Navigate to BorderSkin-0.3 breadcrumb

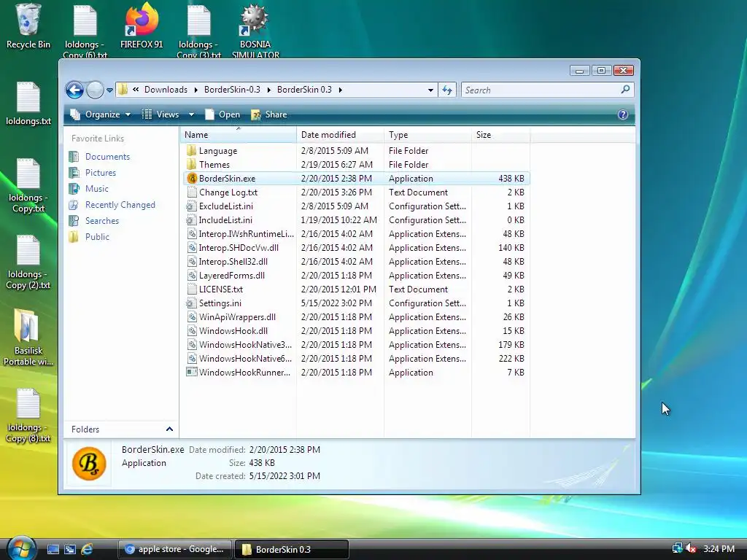coord(232,90)
